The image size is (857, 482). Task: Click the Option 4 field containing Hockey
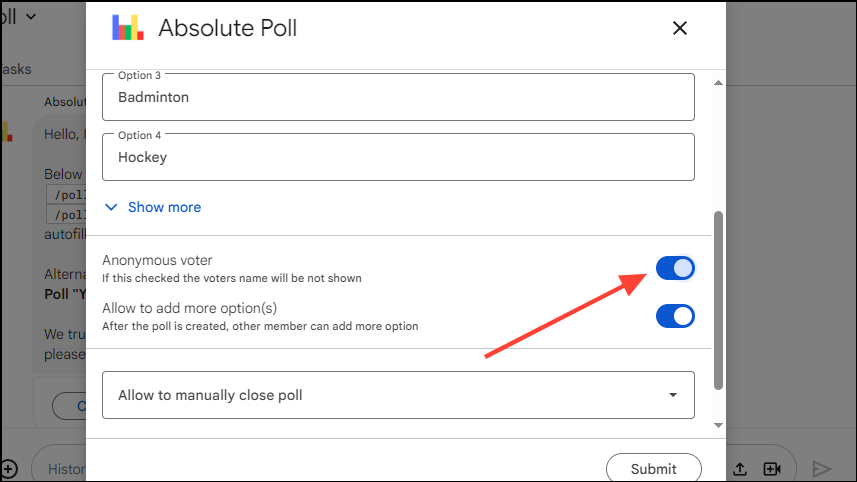(398, 157)
